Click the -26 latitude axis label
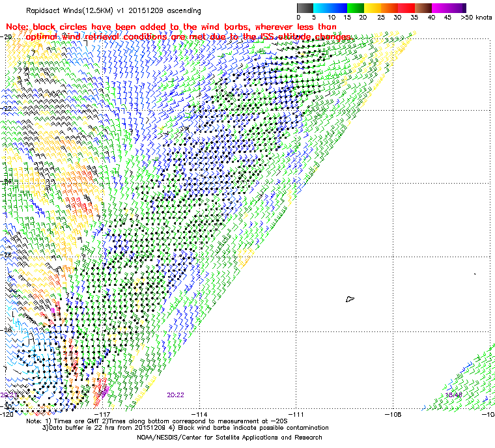The width and height of the screenshot is (495, 448). coord(7,255)
